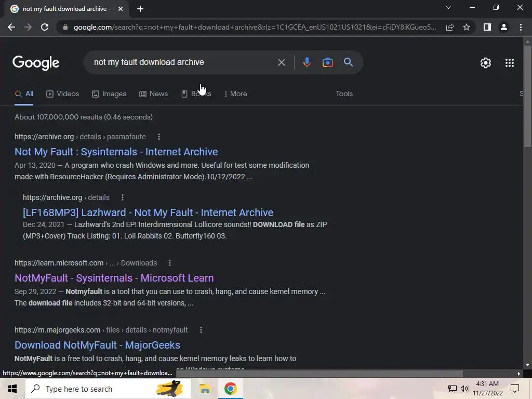
Task: Go back to the previous page
Action: coord(11,27)
